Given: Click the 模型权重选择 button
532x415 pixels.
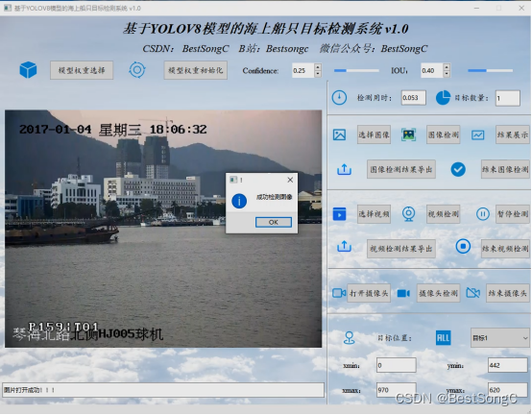Looking at the screenshot, I should pyautogui.click(x=82, y=70).
